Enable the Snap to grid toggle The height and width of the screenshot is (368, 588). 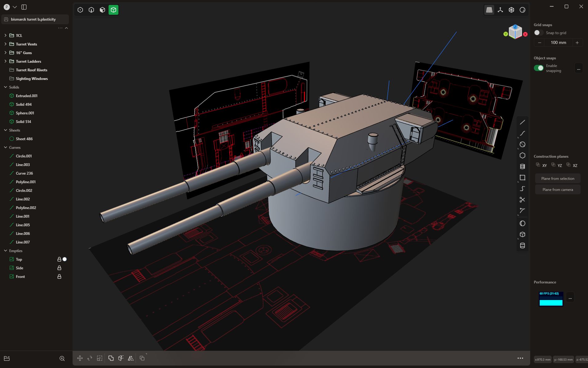pyautogui.click(x=538, y=32)
